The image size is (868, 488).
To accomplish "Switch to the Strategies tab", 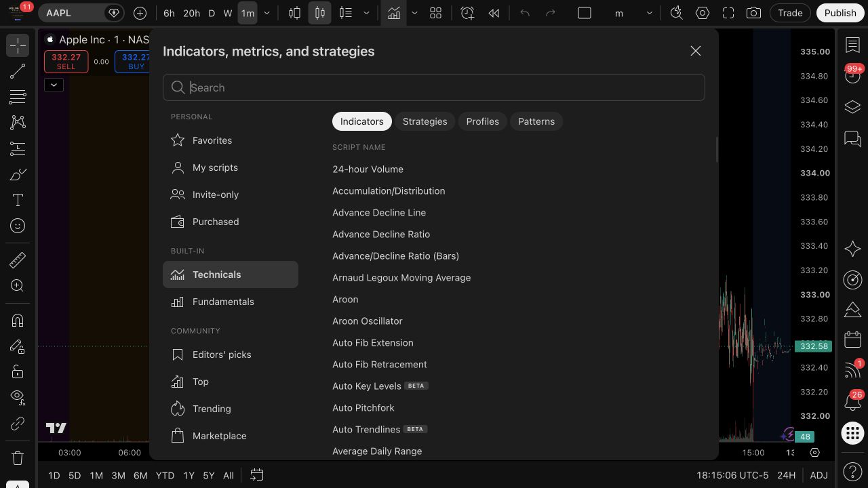I will [x=425, y=121].
